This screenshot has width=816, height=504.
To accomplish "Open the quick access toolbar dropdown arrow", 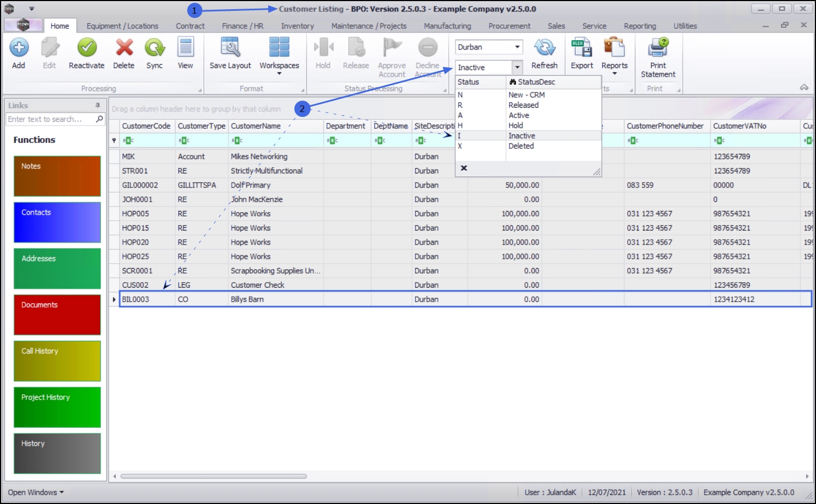I will click(32, 9).
